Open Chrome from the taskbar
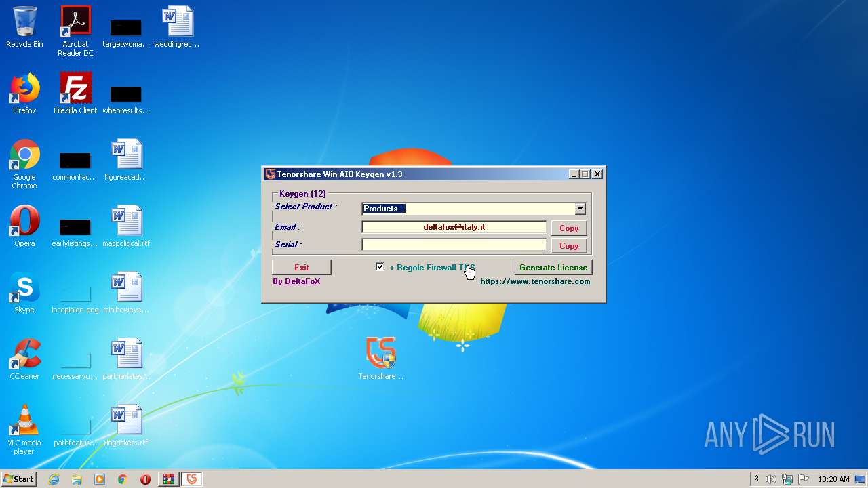The width and height of the screenshot is (868, 488). tap(123, 479)
